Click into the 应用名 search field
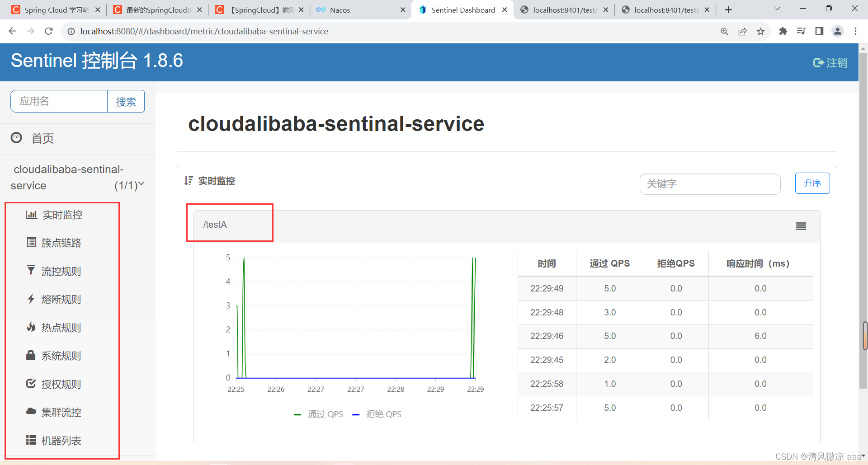Screen dimensions: 868x465 click(x=59, y=101)
